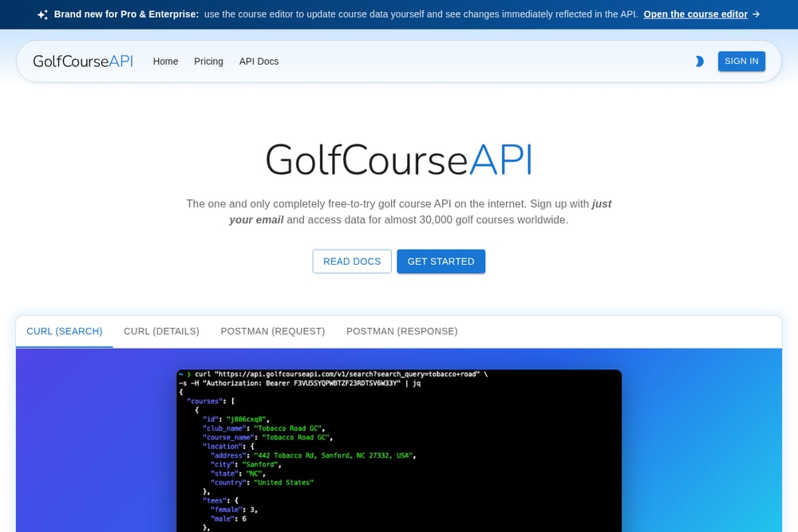Toggle dark mode moon icon

[699, 61]
